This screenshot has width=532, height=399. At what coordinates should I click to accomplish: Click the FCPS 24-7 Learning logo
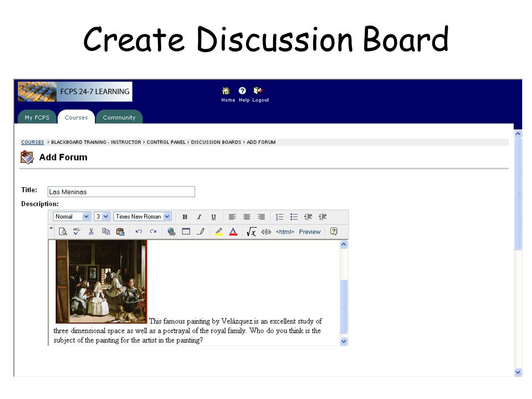click(x=75, y=91)
